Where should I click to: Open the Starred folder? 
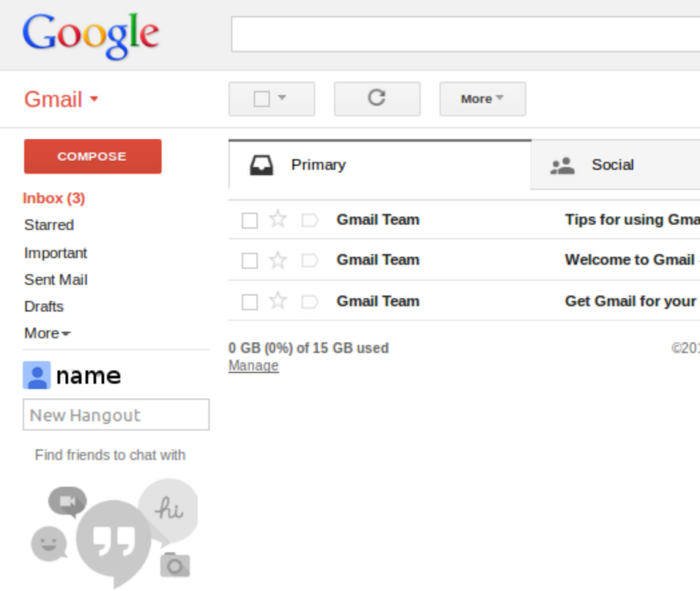[x=49, y=224]
